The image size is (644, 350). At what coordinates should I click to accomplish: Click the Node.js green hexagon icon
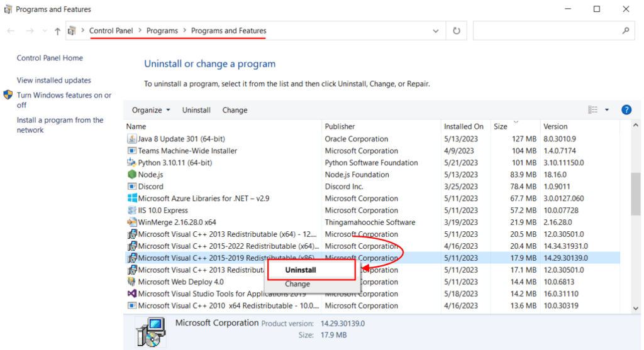tap(132, 175)
